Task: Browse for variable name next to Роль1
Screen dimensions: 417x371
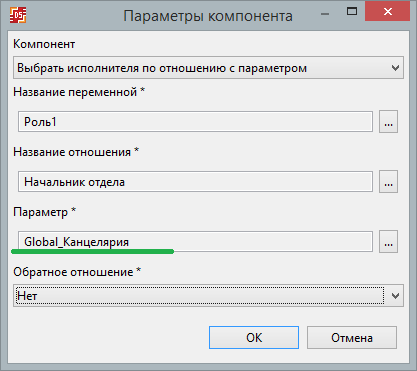Action: point(388,122)
